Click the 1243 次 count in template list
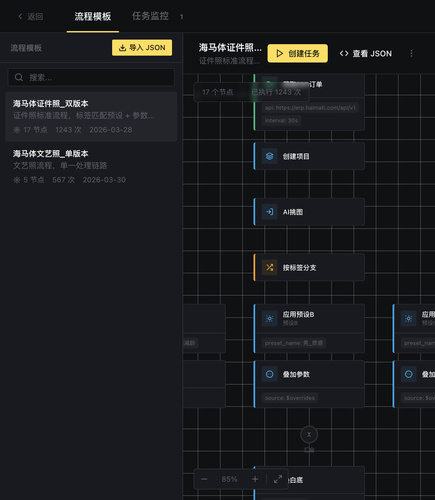435x500 pixels. [68, 130]
